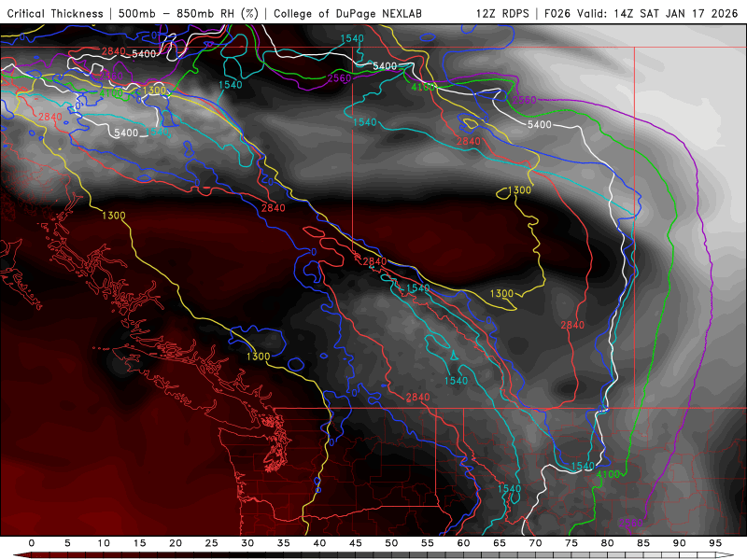This screenshot has height=560, width=747.
Task: Click the color scale label "55"
Action: point(428,543)
